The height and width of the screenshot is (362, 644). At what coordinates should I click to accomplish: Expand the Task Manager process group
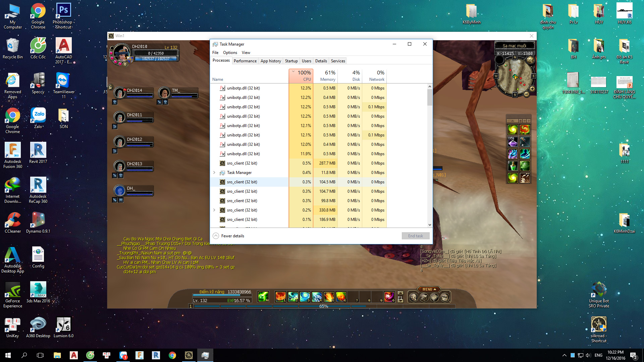point(214,173)
